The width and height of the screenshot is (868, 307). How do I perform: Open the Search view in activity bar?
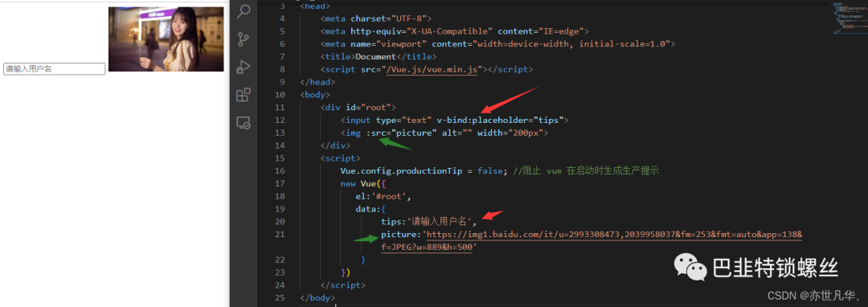click(x=244, y=12)
